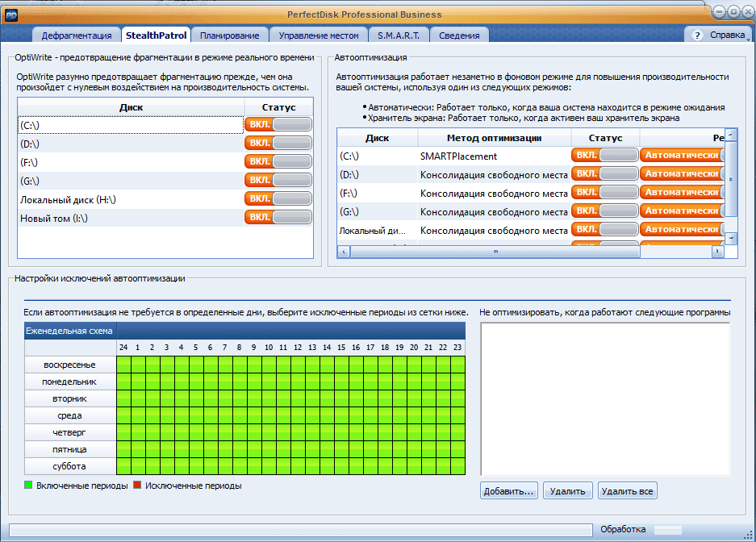Click the Удалить все button
The height and width of the screenshot is (542, 756).
pyautogui.click(x=627, y=491)
